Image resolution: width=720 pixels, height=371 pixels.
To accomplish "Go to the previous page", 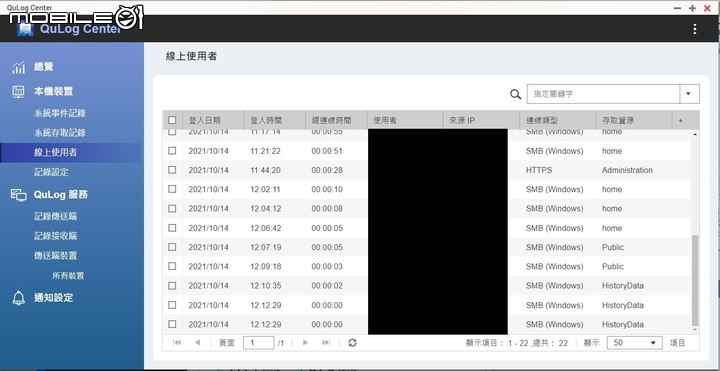I will click(197, 343).
